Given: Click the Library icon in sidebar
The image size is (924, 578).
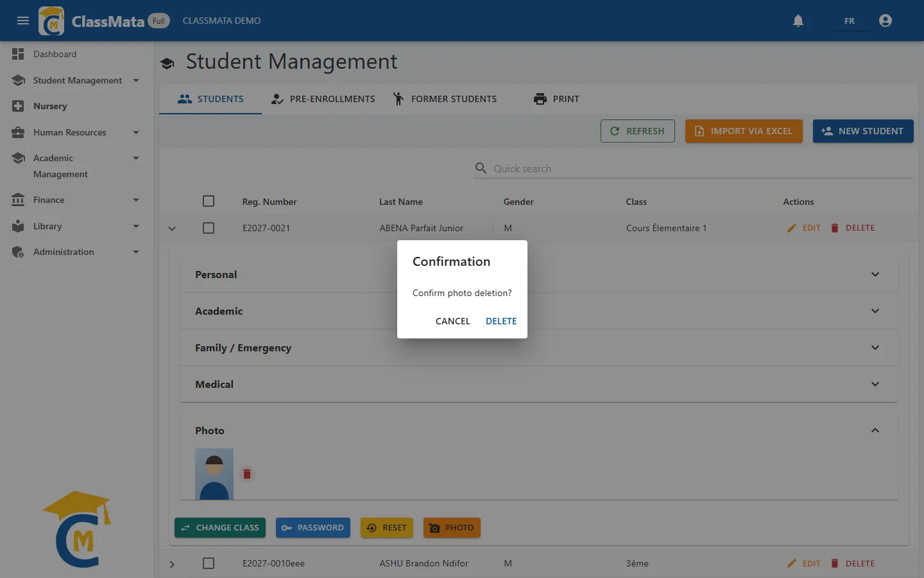Looking at the screenshot, I should tap(18, 226).
